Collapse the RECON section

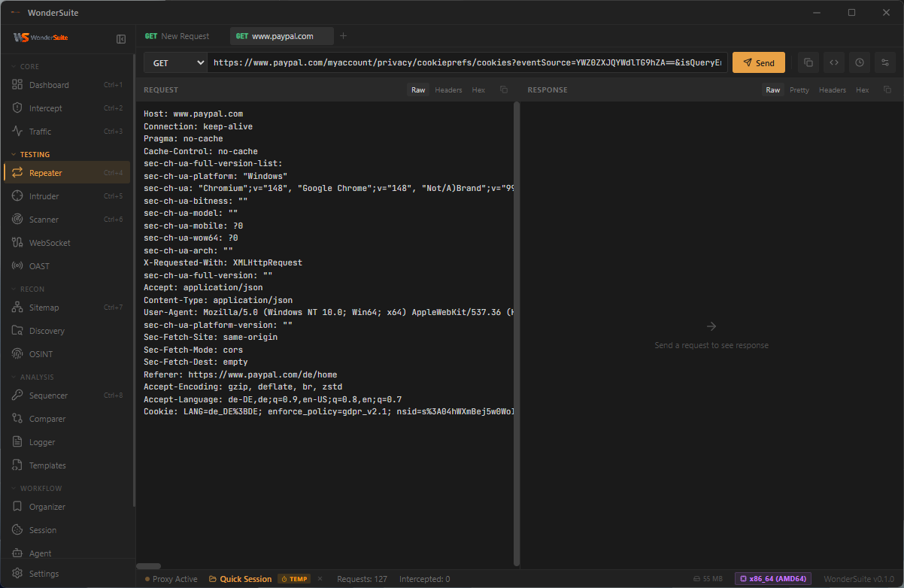pos(27,289)
